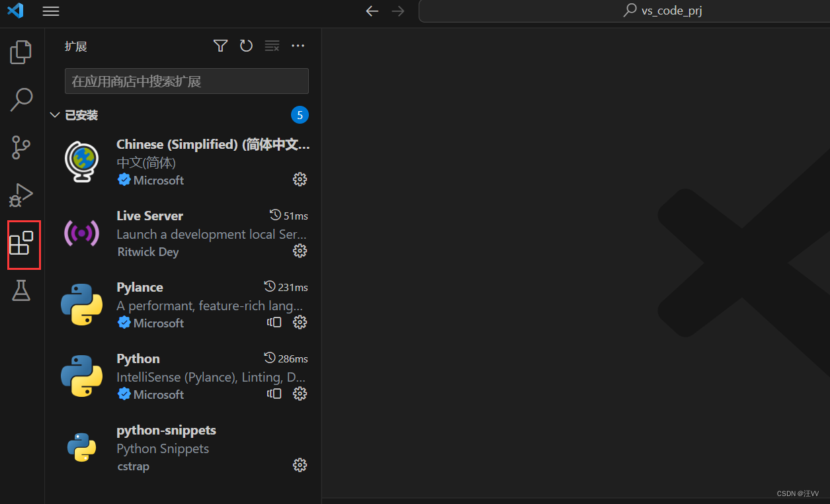Screen dimensions: 830x504
Task: Click Pylance 231ms activation time
Action: point(286,287)
